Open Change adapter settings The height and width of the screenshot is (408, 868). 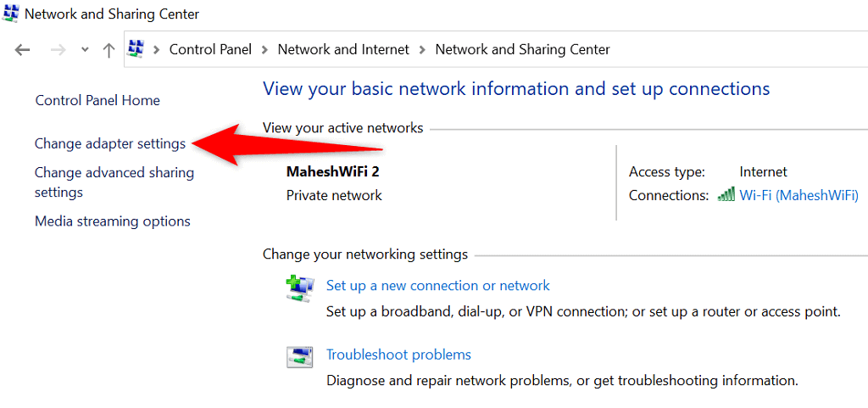[x=110, y=144]
